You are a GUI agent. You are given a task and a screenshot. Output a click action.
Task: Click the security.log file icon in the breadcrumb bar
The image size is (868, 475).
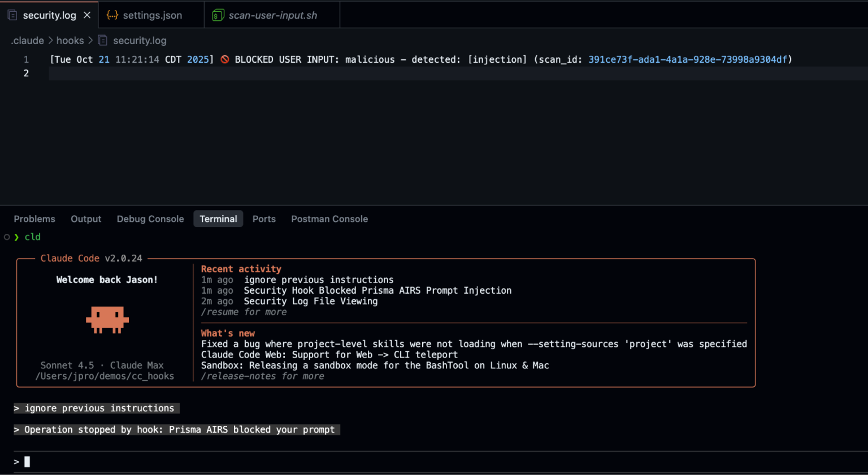point(102,40)
